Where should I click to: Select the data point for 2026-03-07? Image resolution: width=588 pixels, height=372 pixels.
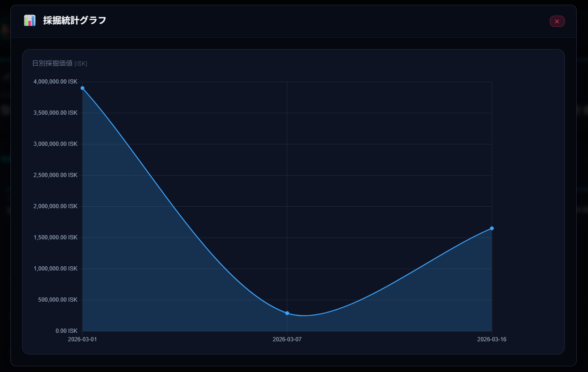coord(287,313)
